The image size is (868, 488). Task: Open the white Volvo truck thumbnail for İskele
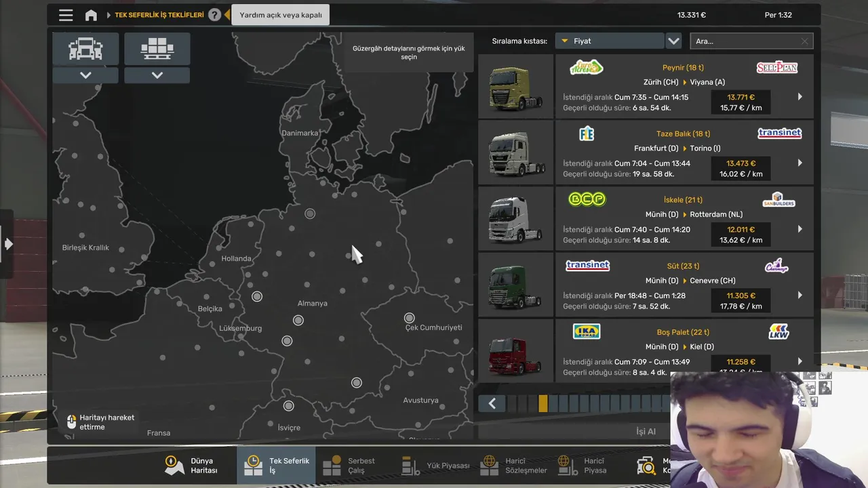516,218
